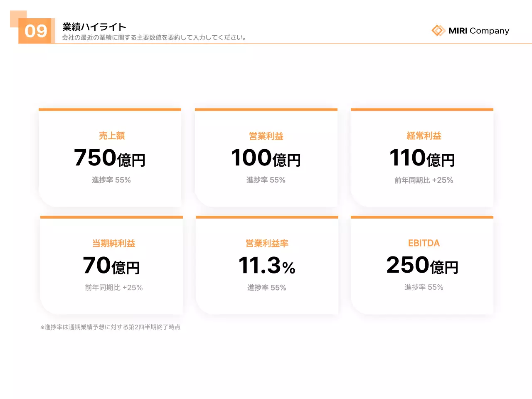Click the 11.3% operating margin value
This screenshot has width=532, height=399.
click(267, 265)
